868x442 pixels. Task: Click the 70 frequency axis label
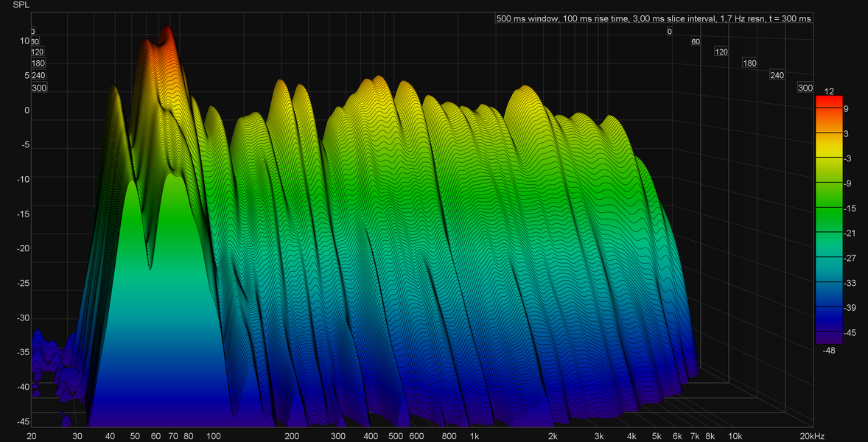click(172, 436)
